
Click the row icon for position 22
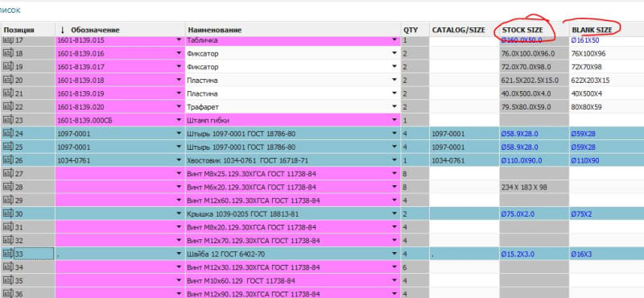point(8,107)
